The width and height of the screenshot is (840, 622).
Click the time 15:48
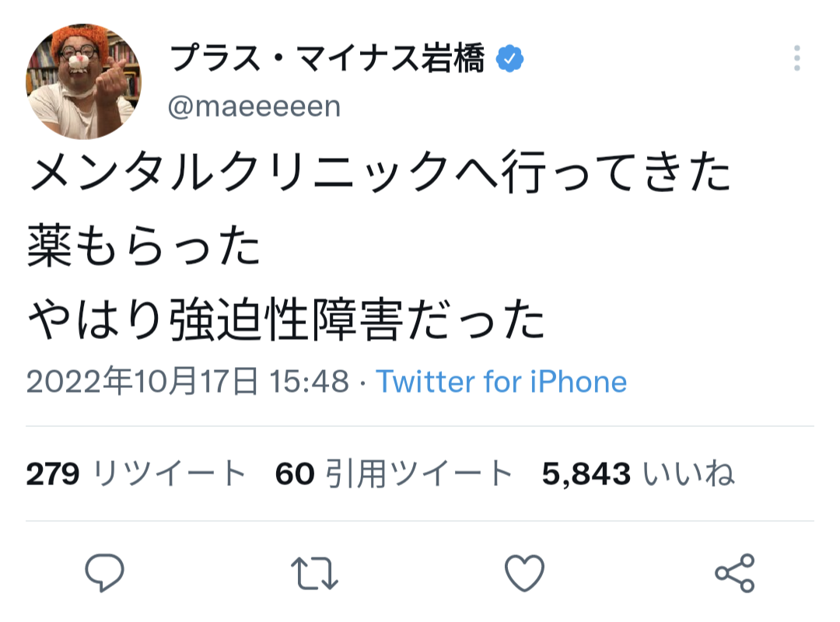tap(309, 382)
